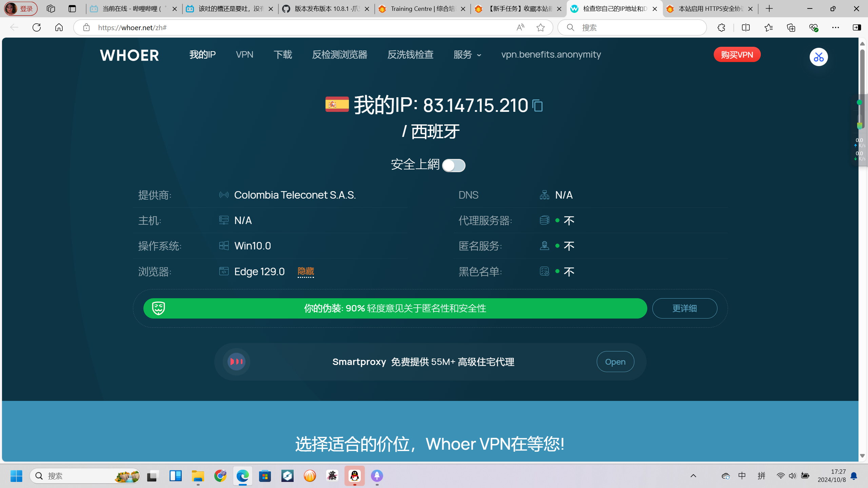Click the orange 隐藏 link beside Edge 129.0
The image size is (868, 488).
tap(305, 271)
